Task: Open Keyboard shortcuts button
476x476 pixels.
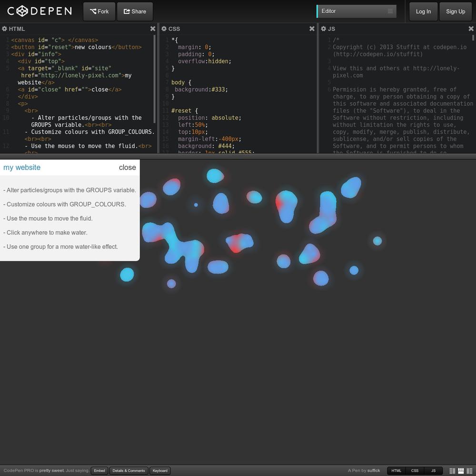Action: (160, 471)
